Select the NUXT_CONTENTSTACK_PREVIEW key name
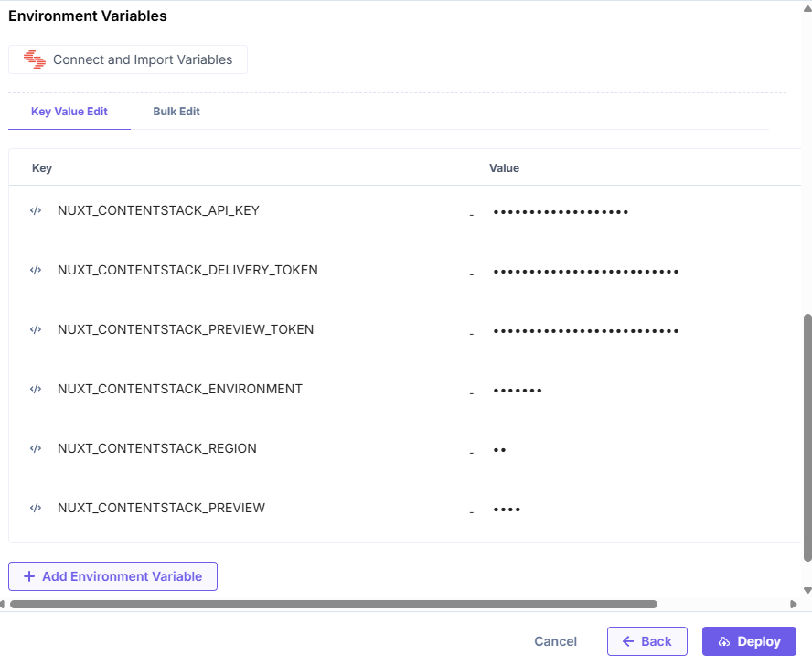The image size is (812, 666). [x=161, y=508]
